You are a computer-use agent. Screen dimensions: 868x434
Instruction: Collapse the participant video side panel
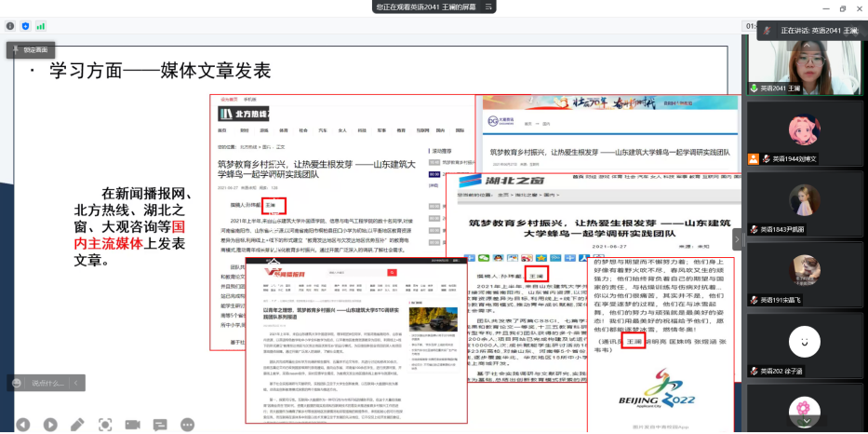pos(737,239)
